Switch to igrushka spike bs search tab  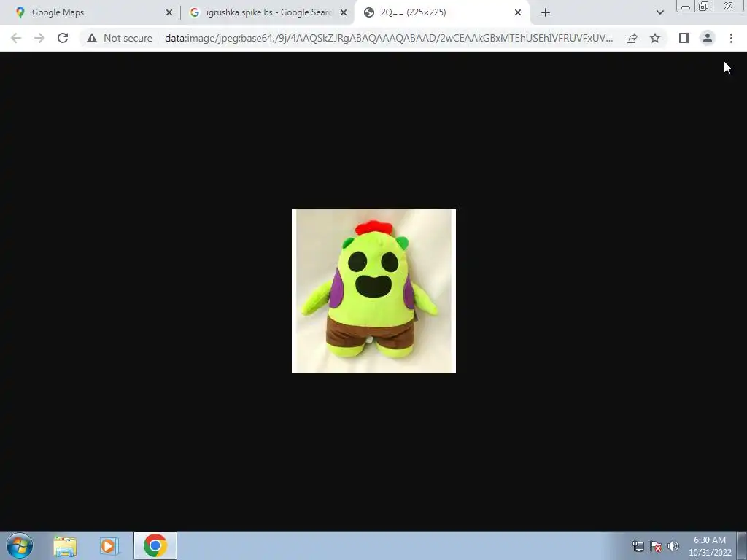[268, 12]
